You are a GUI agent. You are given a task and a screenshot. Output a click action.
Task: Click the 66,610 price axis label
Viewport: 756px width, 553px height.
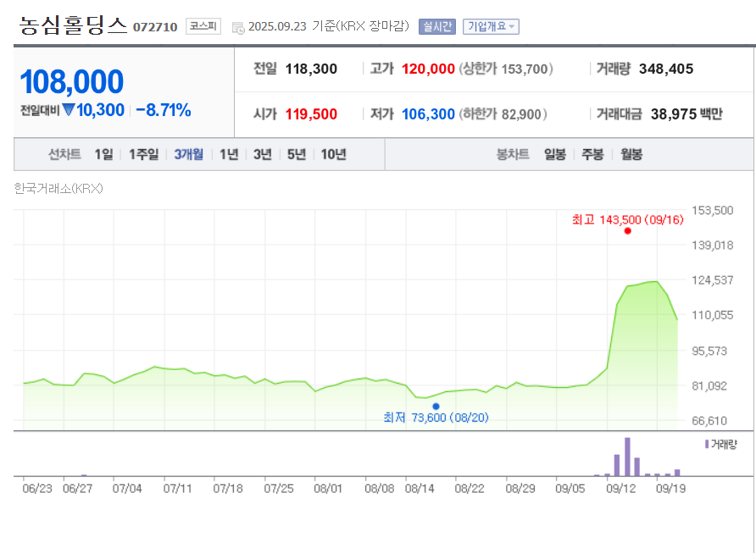(x=709, y=421)
